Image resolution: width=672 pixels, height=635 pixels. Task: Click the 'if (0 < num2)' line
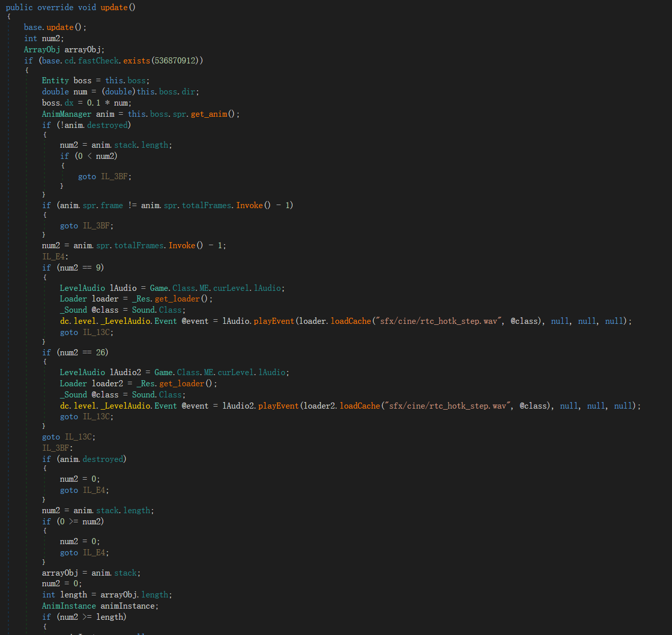(x=89, y=156)
